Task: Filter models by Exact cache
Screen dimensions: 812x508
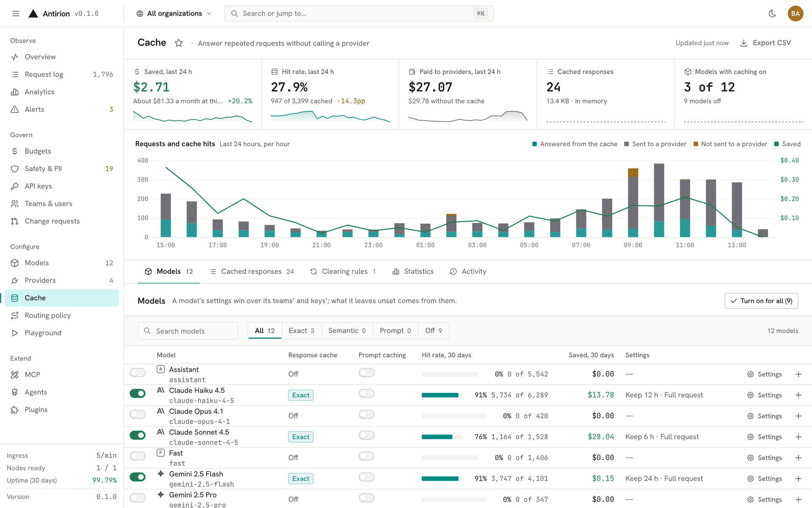Action: (301, 331)
